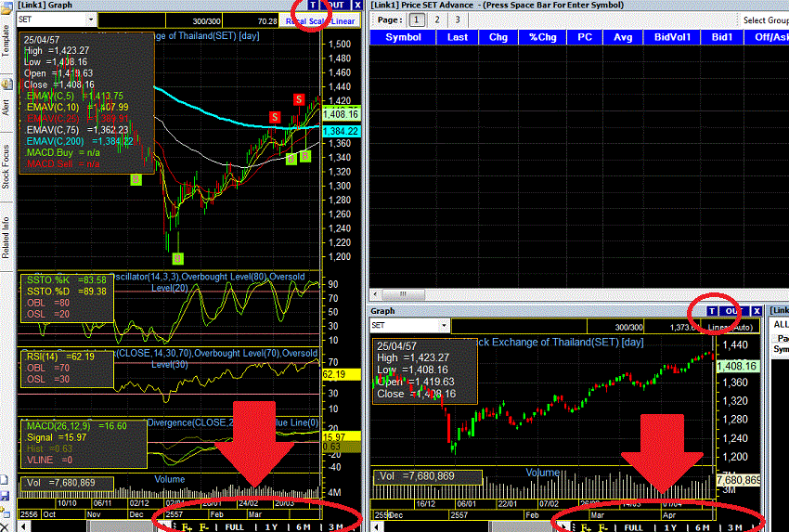
Task: Click the Avg column header
Action: pos(623,37)
